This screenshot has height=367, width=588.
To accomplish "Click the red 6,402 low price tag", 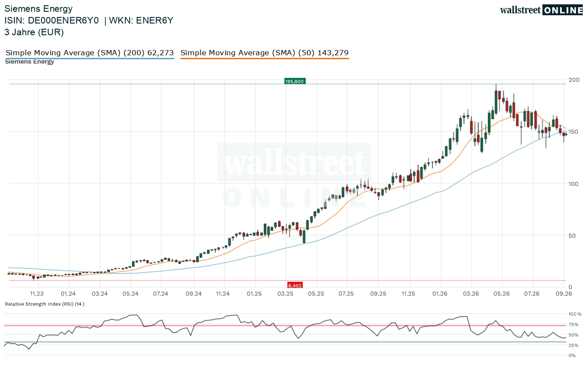I will (295, 285).
